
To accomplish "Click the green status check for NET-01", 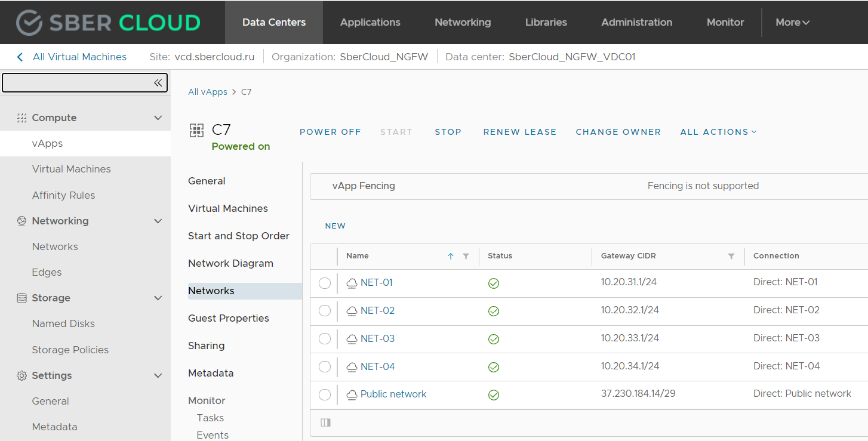I will click(x=494, y=283).
